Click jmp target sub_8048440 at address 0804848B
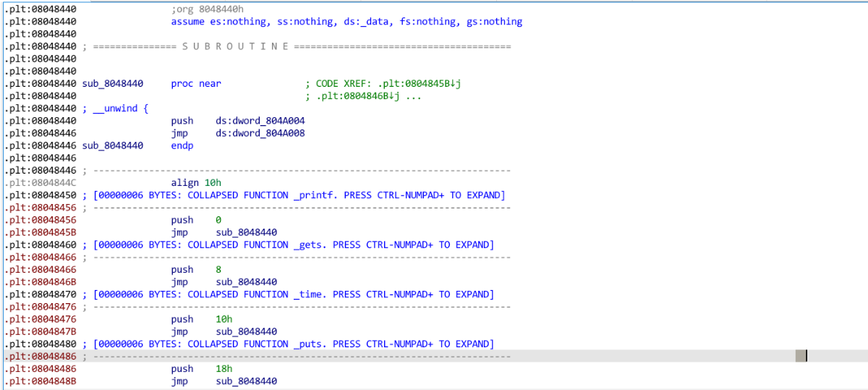 click(247, 381)
